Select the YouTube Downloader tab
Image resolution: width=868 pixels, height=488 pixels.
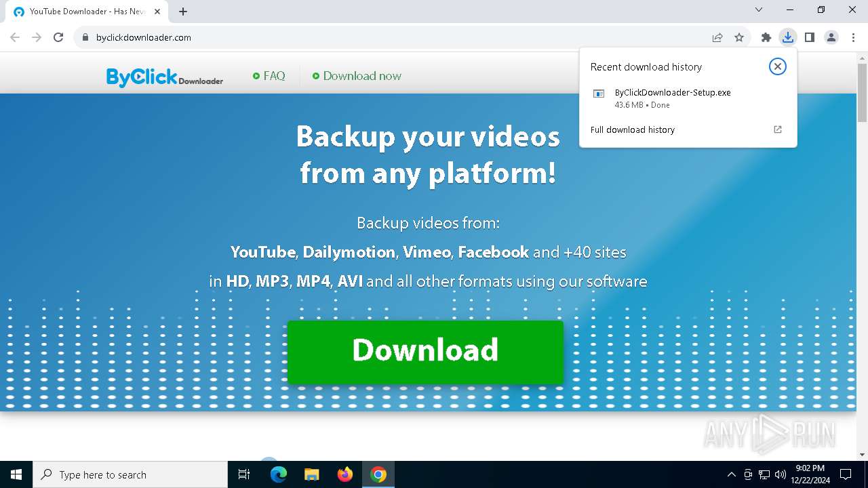[x=87, y=12]
